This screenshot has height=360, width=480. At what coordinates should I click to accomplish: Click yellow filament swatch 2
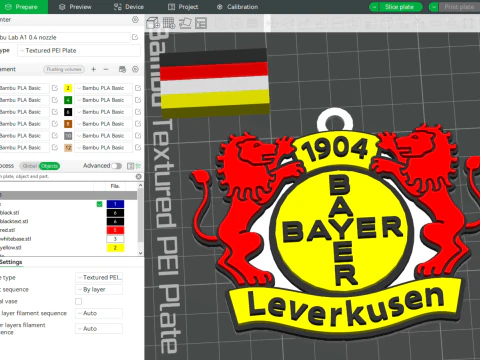[x=68, y=88]
